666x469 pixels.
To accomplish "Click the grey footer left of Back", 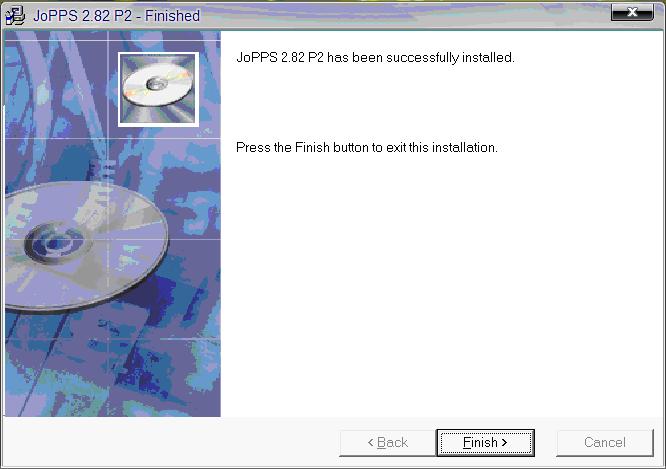I will 170,443.
